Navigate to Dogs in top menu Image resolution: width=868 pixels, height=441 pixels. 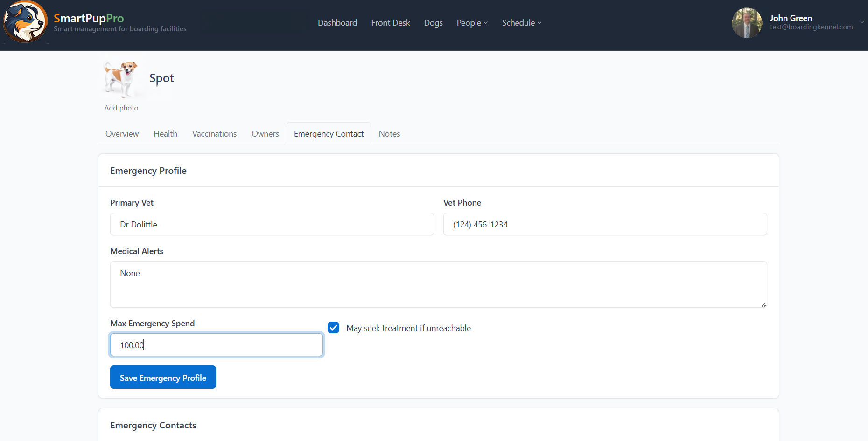pyautogui.click(x=433, y=23)
